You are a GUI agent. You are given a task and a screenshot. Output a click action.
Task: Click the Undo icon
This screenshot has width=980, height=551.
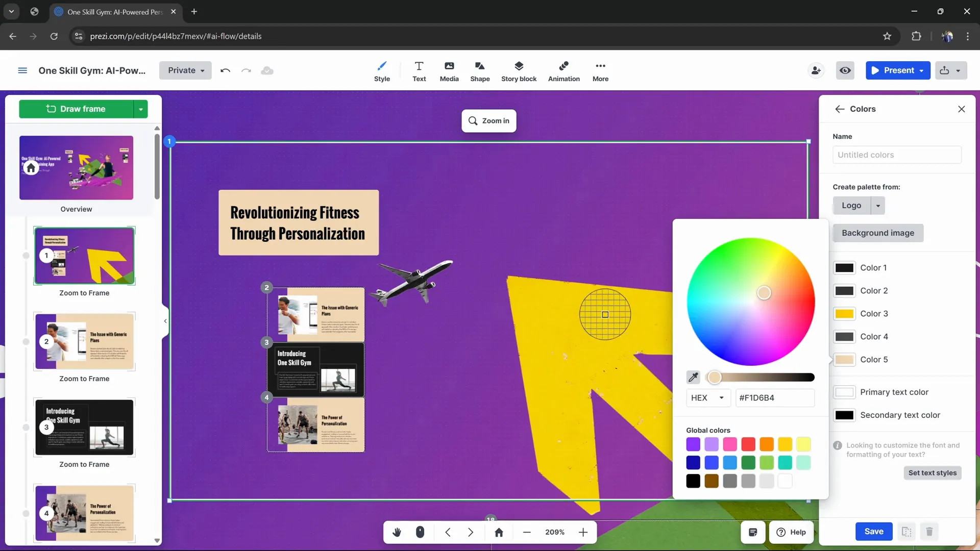(225, 70)
